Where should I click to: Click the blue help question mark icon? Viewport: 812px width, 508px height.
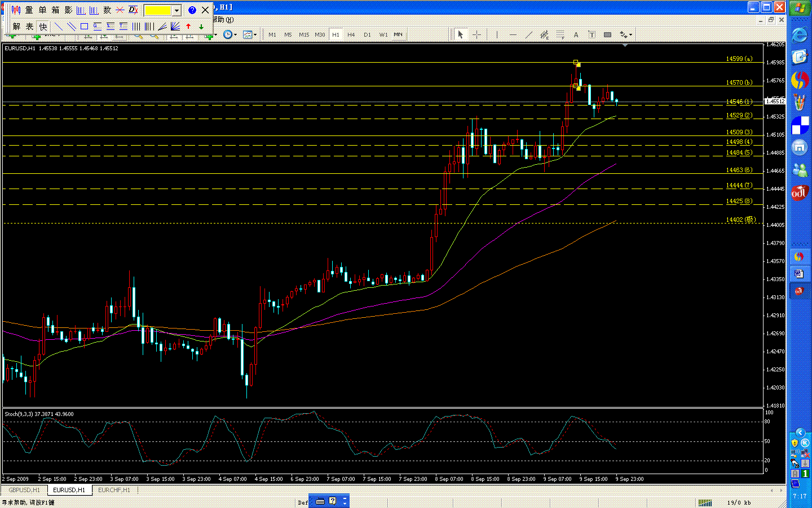(x=192, y=10)
